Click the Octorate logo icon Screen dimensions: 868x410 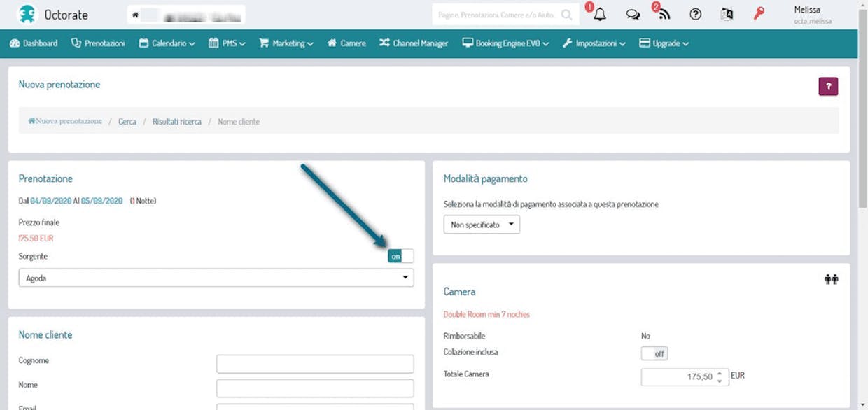click(x=27, y=14)
